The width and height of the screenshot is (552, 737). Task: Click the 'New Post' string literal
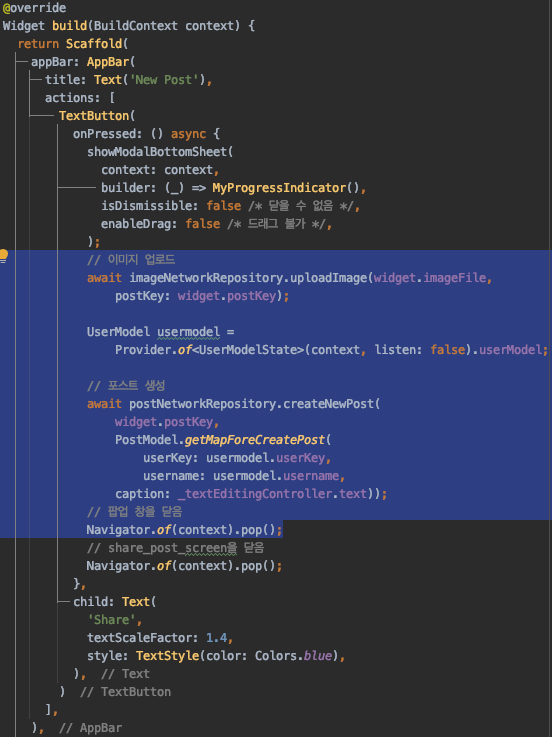tap(164, 80)
